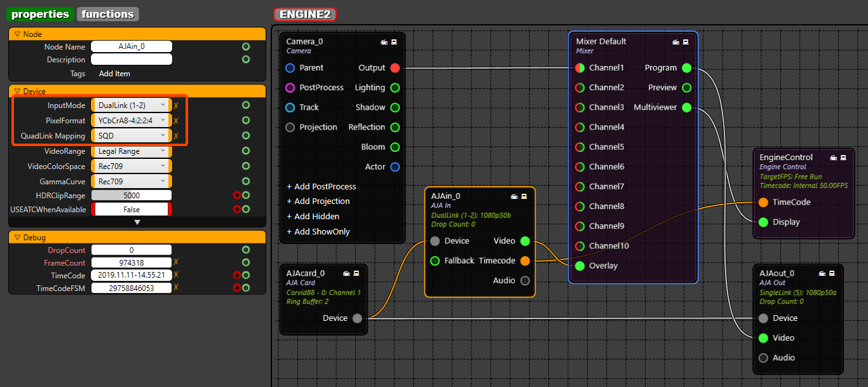This screenshot has width=868, height=387.
Task: Click the AJAout_0 Video input pin
Action: pyautogui.click(x=763, y=338)
